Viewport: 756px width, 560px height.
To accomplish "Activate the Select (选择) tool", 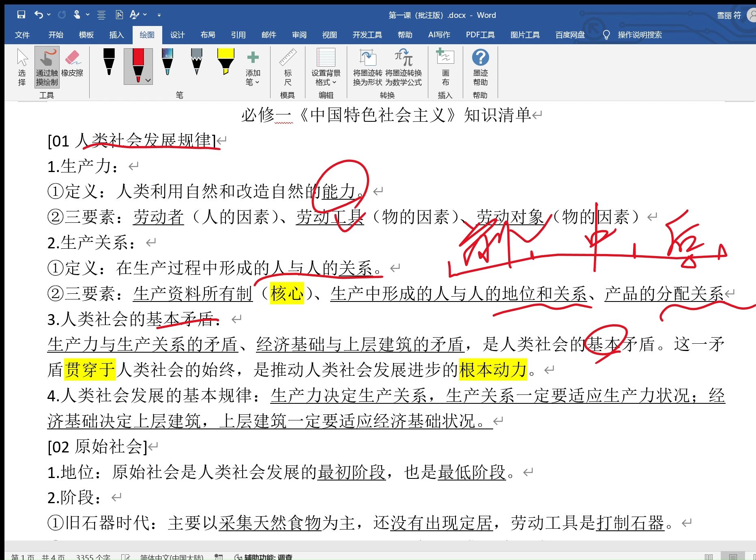I will (22, 69).
